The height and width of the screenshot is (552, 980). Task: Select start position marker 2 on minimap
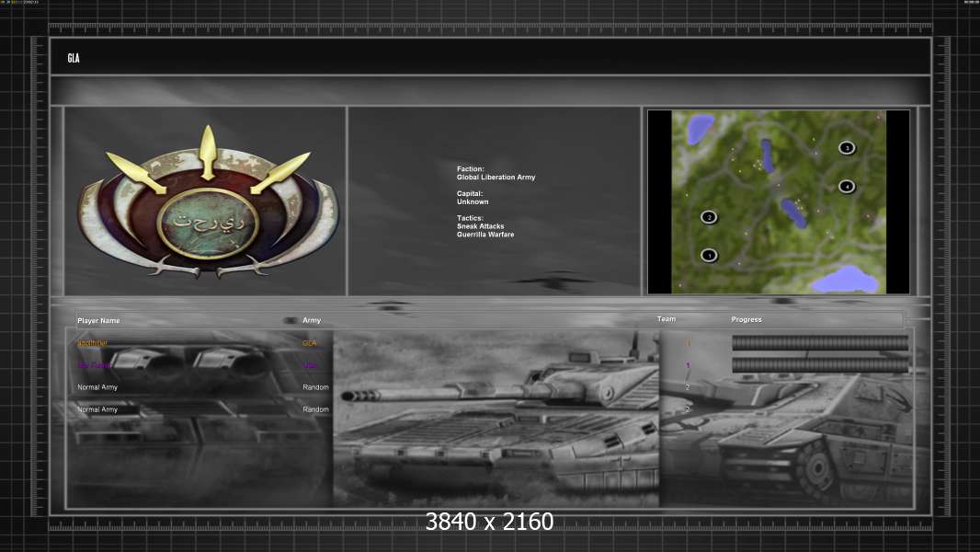point(709,217)
